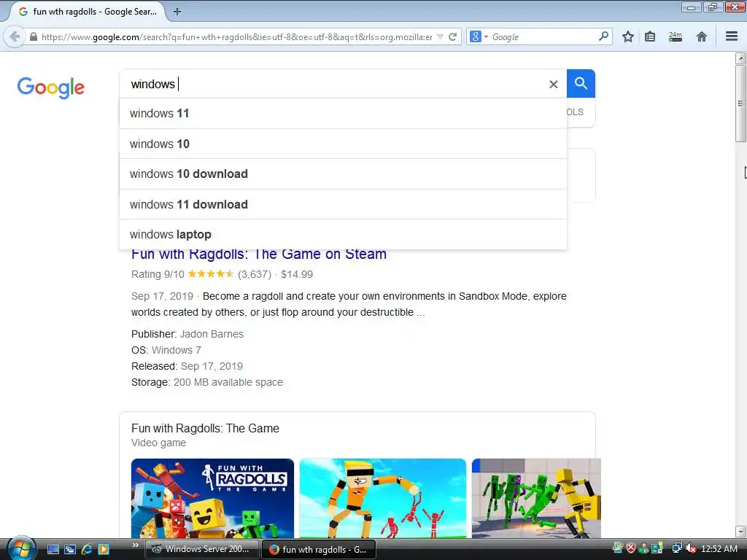747x560 pixels.
Task: Reload the page with the refresh icon
Action: pyautogui.click(x=452, y=36)
